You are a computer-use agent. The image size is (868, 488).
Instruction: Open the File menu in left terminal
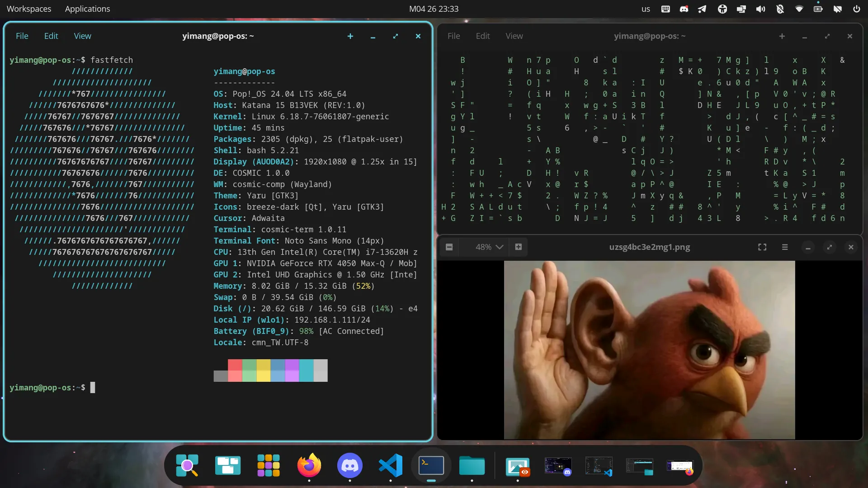click(x=22, y=36)
